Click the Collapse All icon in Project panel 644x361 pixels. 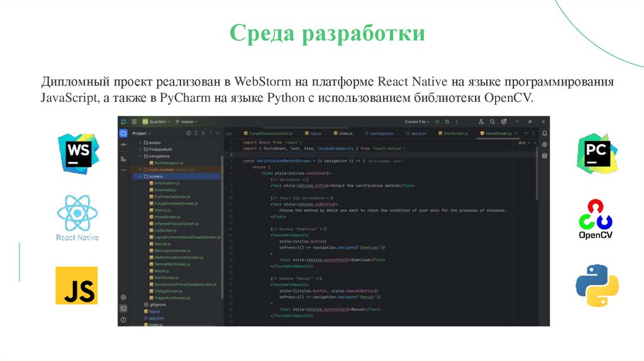(203, 133)
